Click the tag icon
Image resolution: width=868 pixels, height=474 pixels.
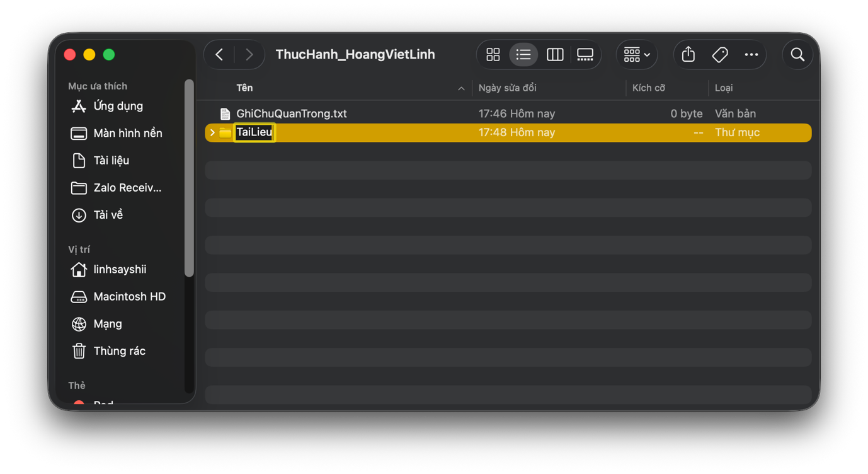click(x=720, y=55)
